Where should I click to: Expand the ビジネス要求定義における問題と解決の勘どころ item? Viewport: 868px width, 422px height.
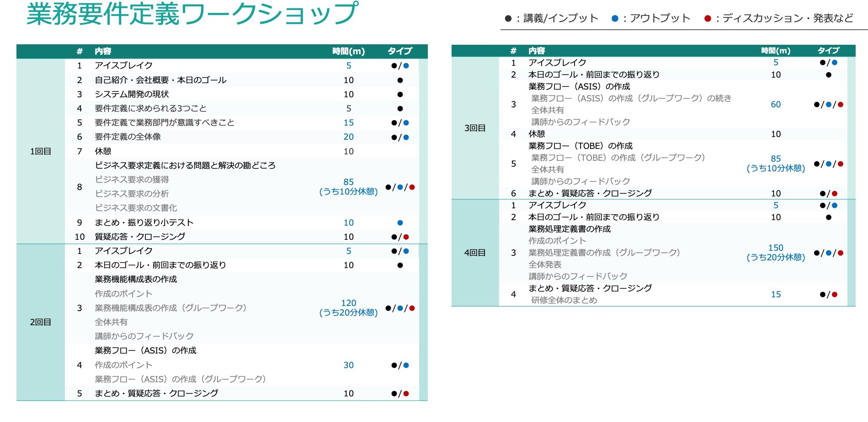[185, 166]
